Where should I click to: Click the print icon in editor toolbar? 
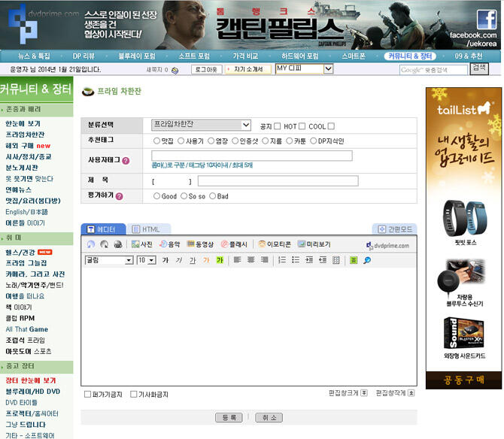[118, 244]
